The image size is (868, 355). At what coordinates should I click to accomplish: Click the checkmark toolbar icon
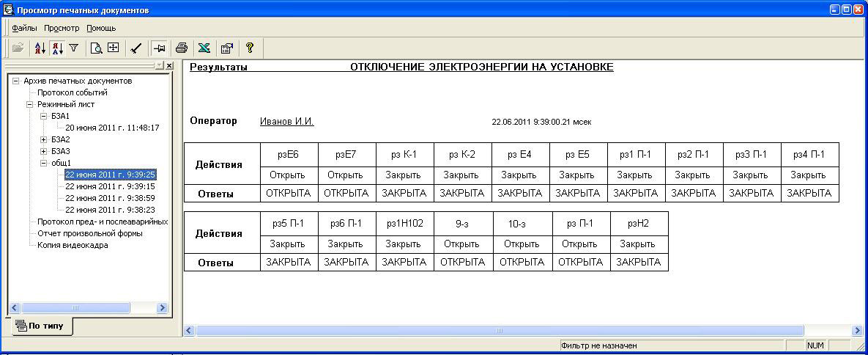[x=136, y=48]
